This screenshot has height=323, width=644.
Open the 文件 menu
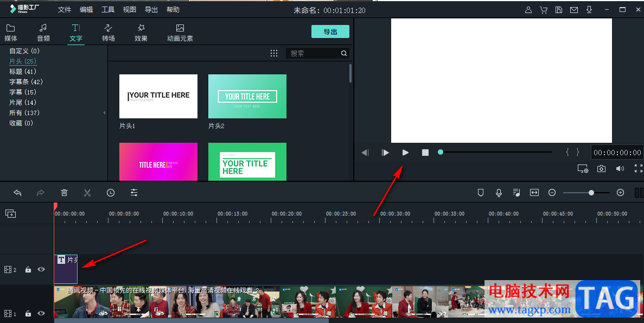click(65, 9)
